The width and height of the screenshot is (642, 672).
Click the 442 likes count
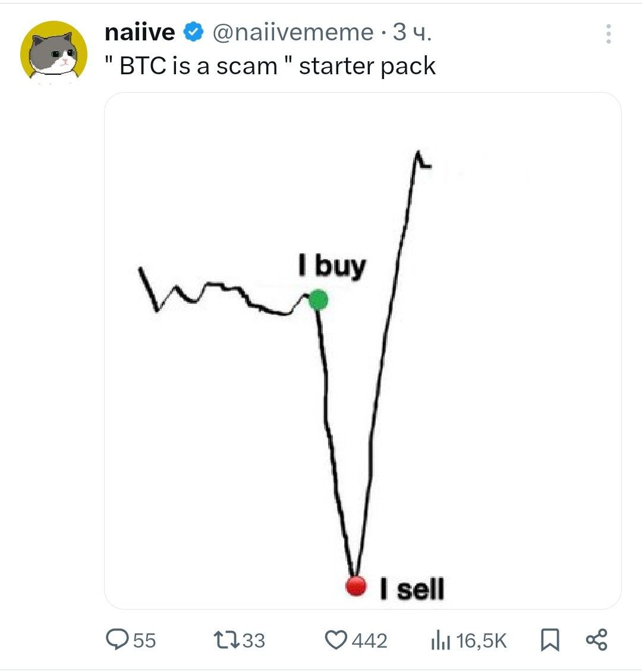coord(369,641)
